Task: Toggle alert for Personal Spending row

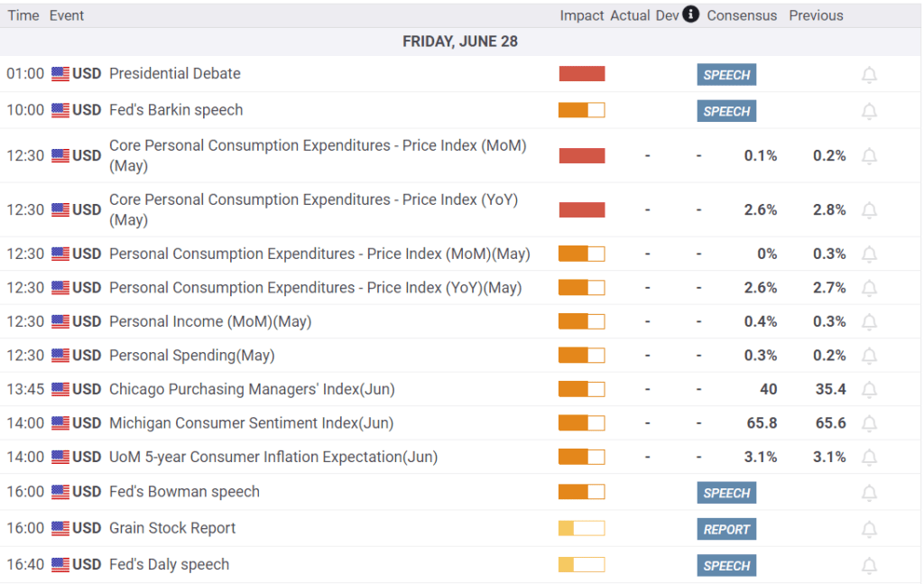Action: coord(869,356)
